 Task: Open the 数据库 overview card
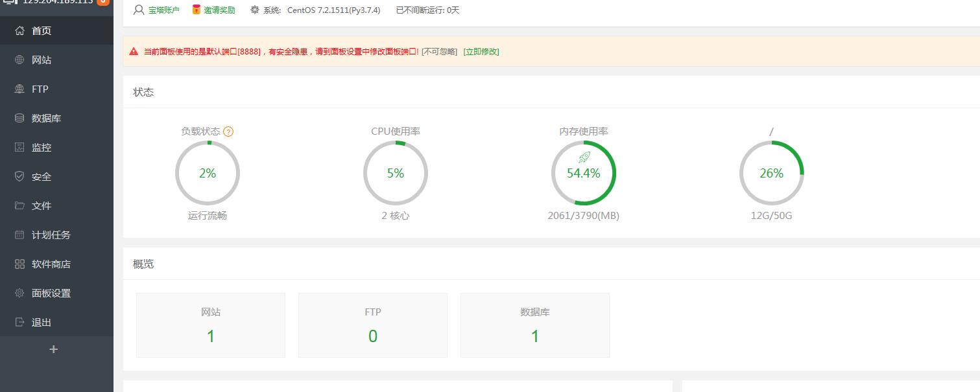534,325
